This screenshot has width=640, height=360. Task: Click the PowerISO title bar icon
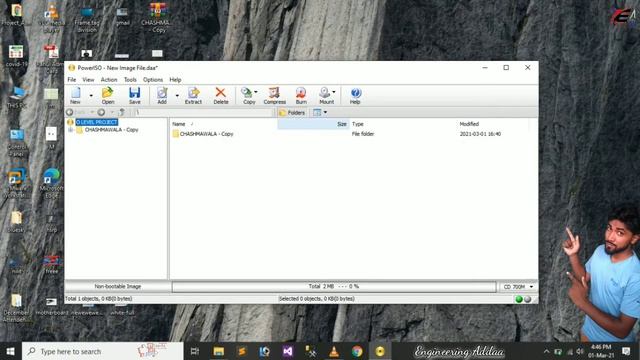pyautogui.click(x=72, y=68)
